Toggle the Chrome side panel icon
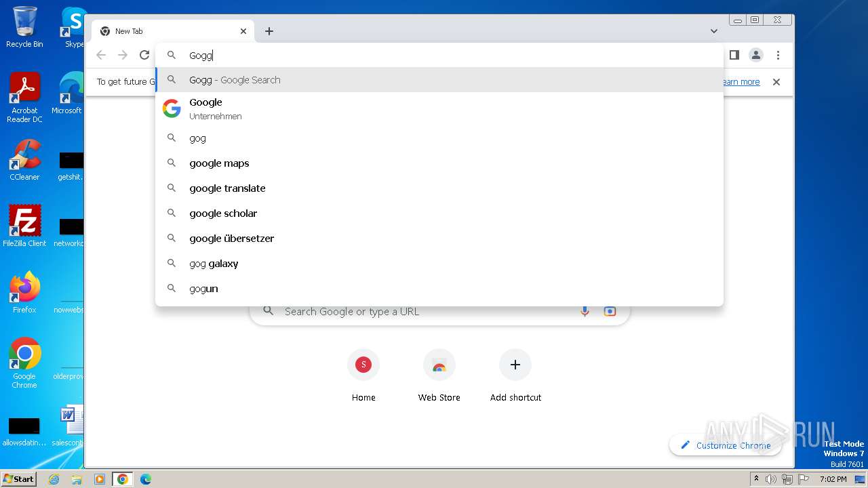868x488 pixels. click(734, 55)
